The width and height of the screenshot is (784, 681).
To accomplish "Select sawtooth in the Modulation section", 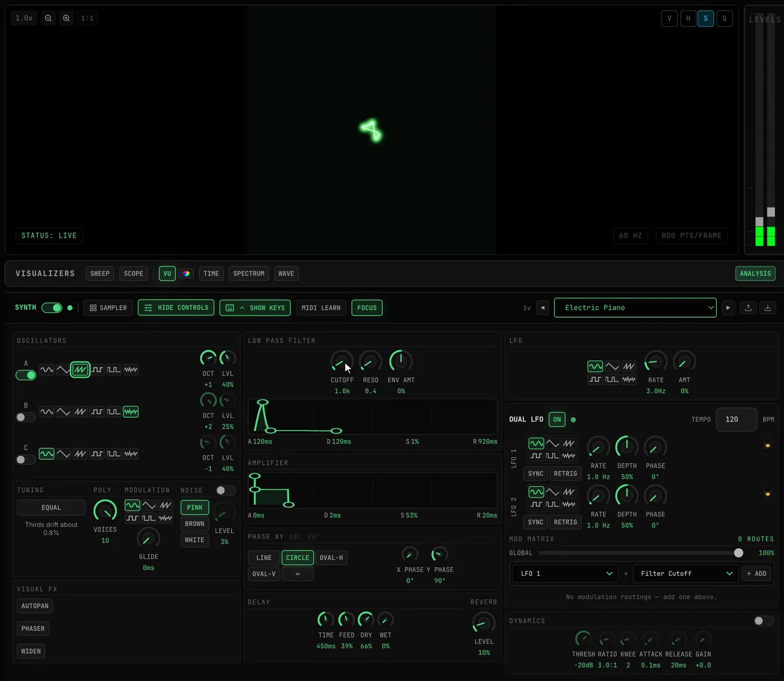I will pos(165,505).
